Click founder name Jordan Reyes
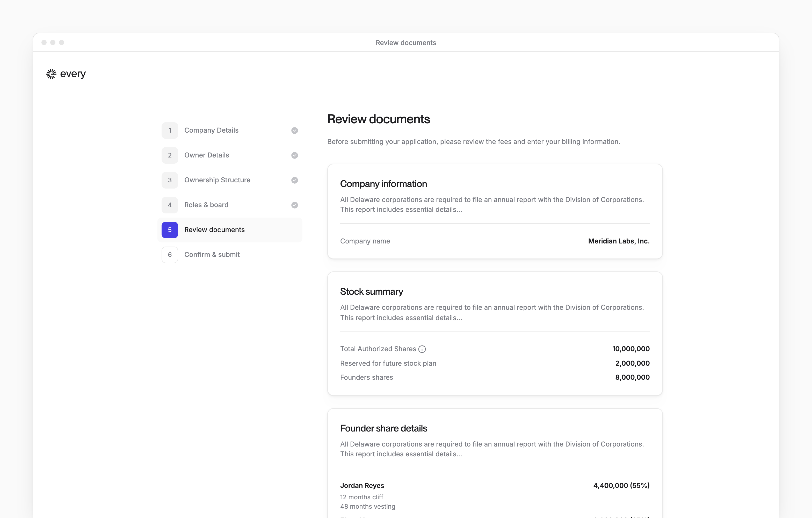 point(362,486)
